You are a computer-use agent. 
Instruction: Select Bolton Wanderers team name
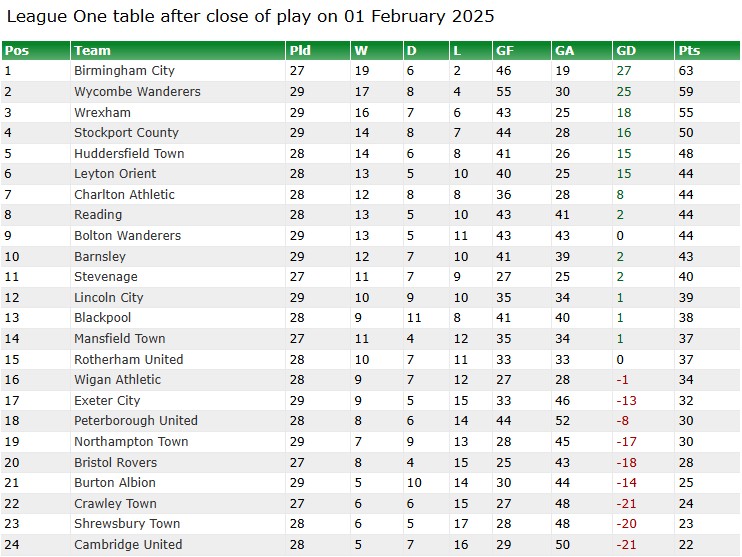click(128, 235)
